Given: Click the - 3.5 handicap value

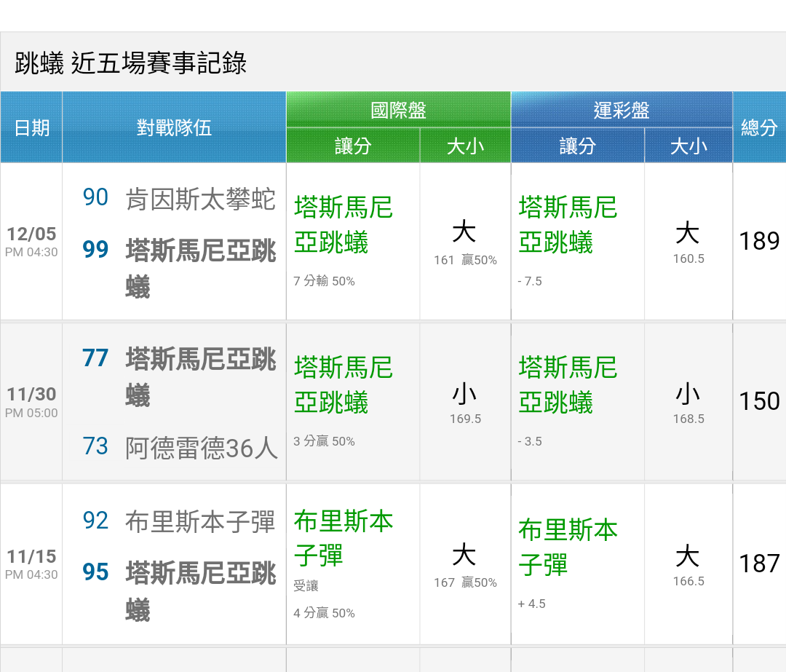Looking at the screenshot, I should click(x=530, y=441).
